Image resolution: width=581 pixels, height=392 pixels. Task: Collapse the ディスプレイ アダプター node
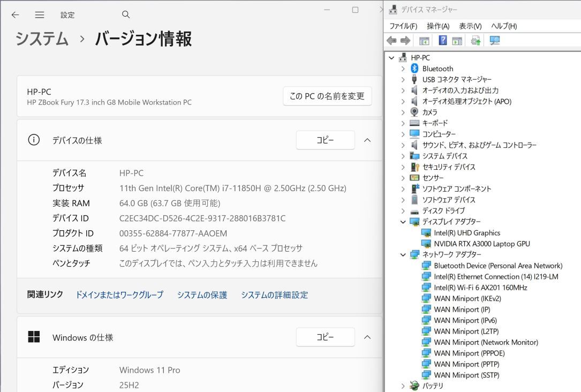pyautogui.click(x=403, y=222)
